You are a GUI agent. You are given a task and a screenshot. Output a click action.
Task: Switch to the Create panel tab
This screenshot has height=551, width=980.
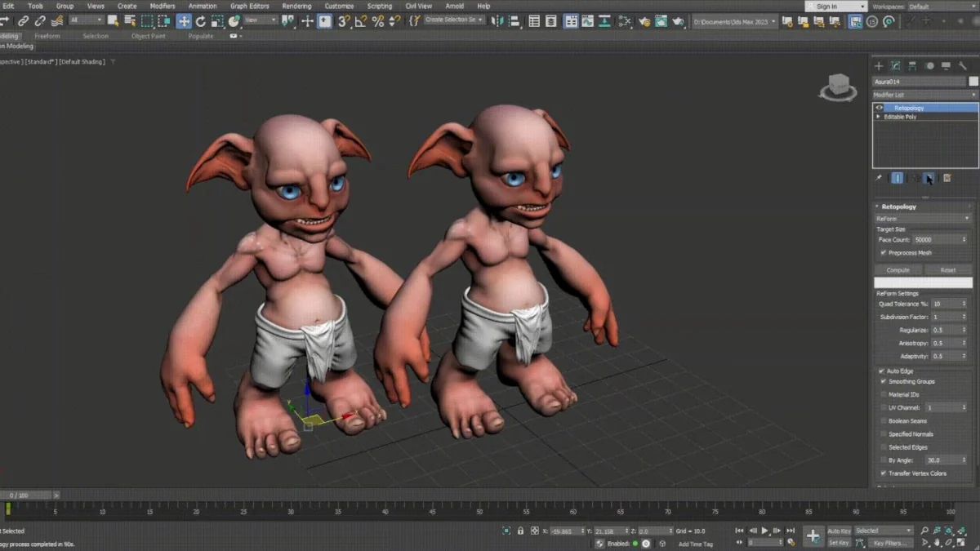[879, 65]
